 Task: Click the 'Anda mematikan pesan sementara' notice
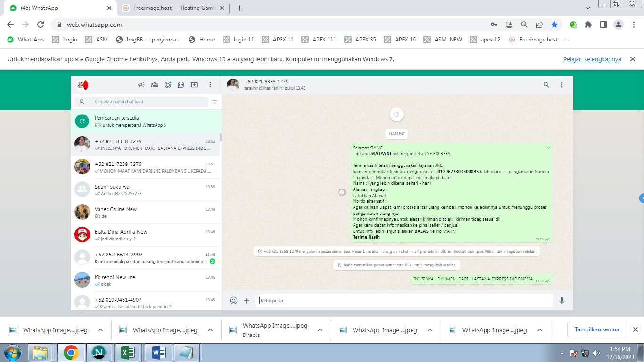click(396, 265)
